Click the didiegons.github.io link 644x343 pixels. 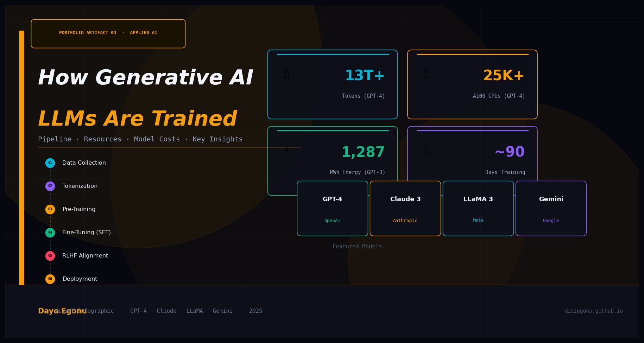593,311
